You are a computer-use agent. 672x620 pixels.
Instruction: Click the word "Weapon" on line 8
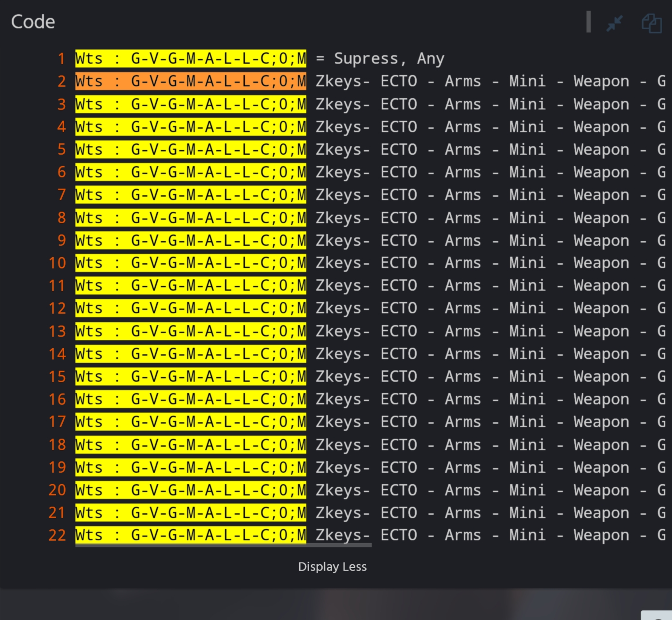pos(601,218)
